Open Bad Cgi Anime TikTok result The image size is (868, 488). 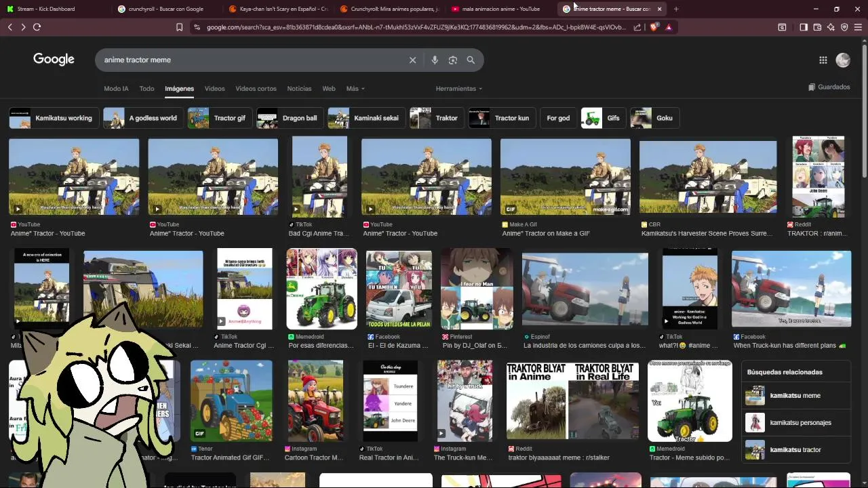319,177
